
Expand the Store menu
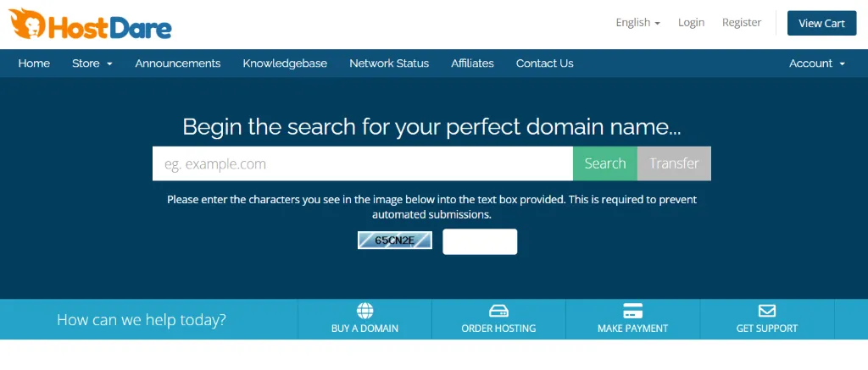tap(92, 64)
